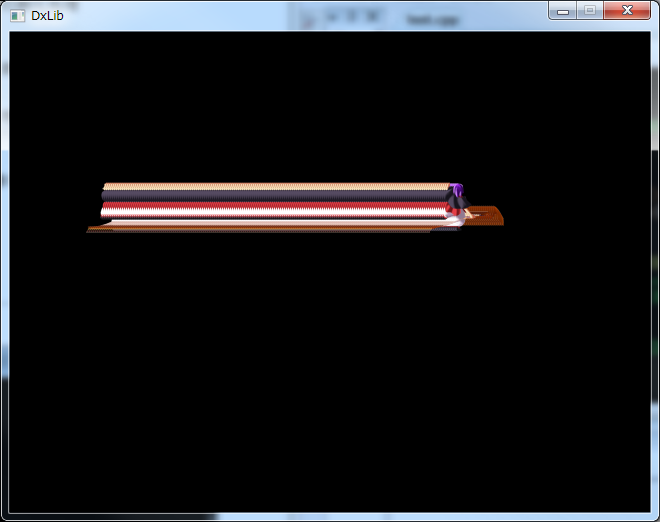Click the DxLib application icon in title bar

click(x=17, y=16)
